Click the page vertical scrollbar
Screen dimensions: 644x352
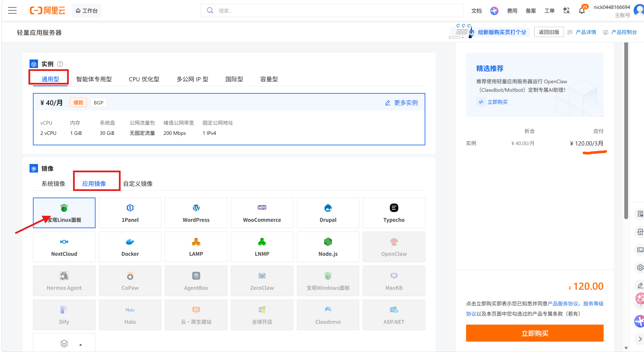click(x=626, y=131)
